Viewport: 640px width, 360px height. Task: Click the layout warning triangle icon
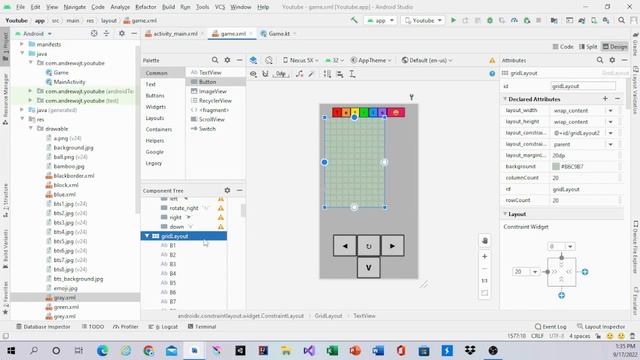point(492,60)
